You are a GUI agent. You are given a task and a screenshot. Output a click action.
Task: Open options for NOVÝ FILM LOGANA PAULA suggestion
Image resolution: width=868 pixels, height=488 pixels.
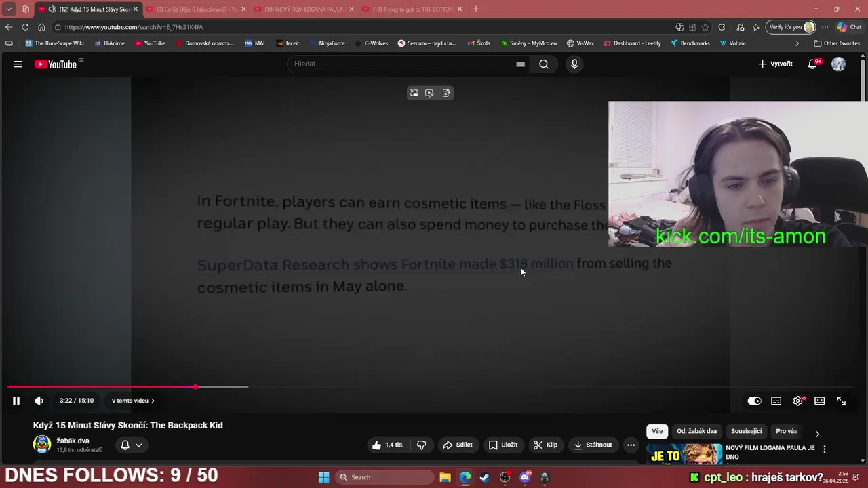[825, 449]
